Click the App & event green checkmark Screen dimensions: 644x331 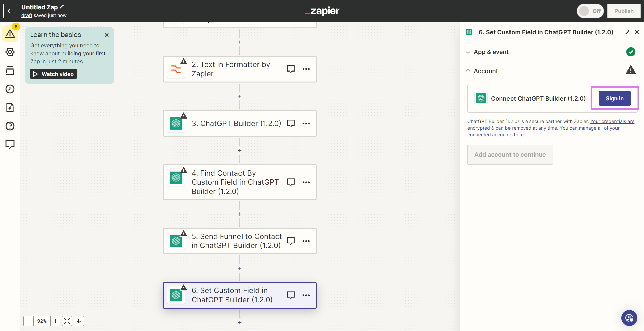click(x=631, y=52)
